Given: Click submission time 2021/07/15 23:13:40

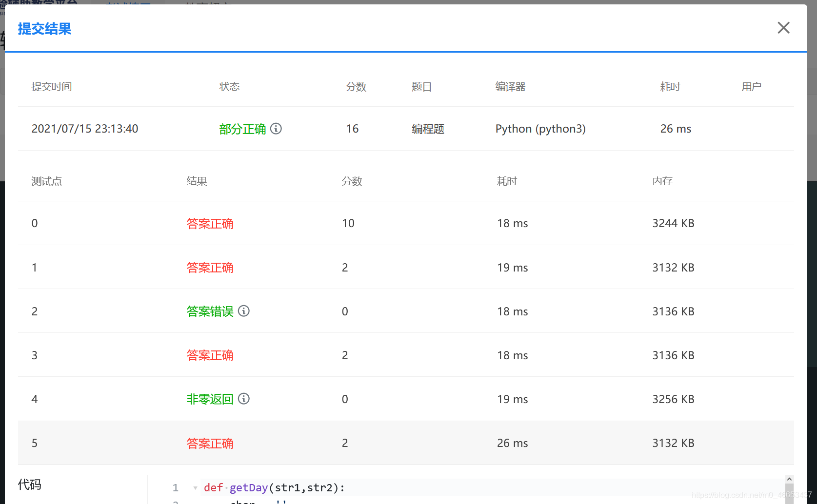Looking at the screenshot, I should pyautogui.click(x=85, y=129).
